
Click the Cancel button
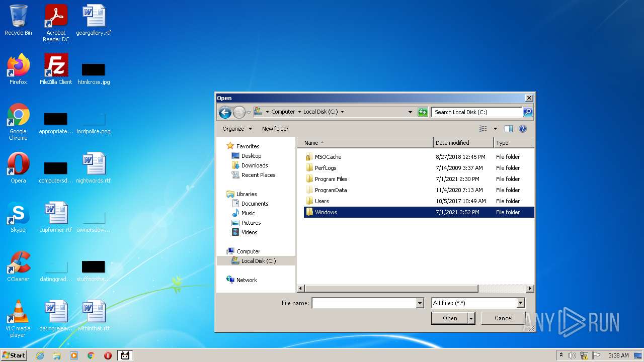pos(503,318)
